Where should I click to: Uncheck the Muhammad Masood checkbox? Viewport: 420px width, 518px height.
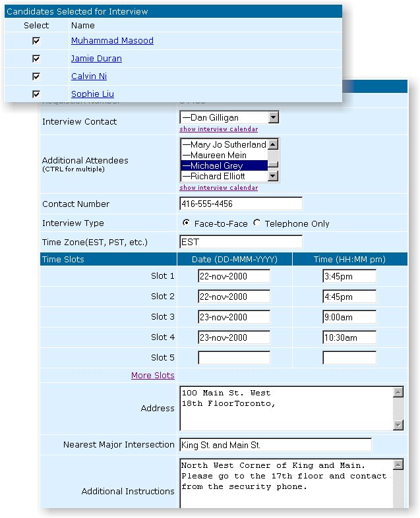[36, 41]
